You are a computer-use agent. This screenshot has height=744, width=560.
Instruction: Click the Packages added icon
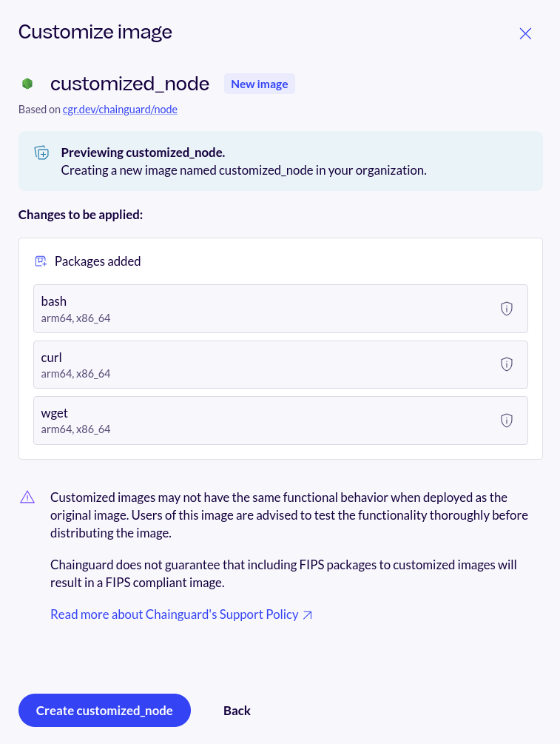click(41, 261)
